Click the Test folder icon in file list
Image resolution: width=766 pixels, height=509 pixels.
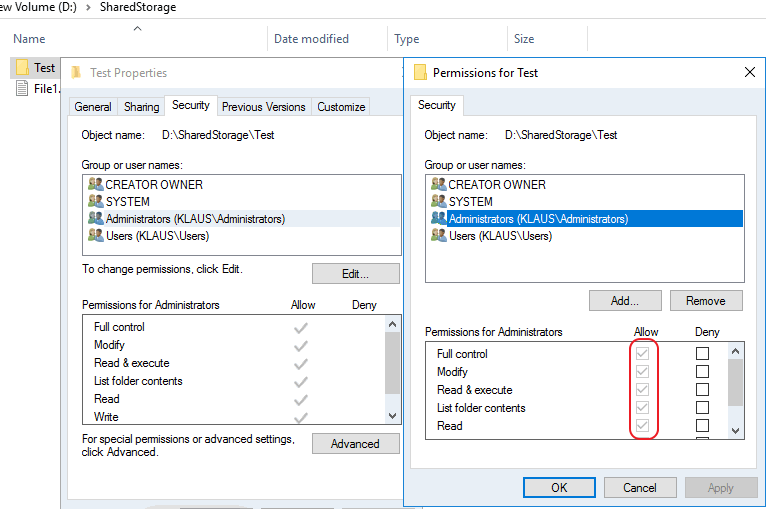pyautogui.click(x=22, y=68)
